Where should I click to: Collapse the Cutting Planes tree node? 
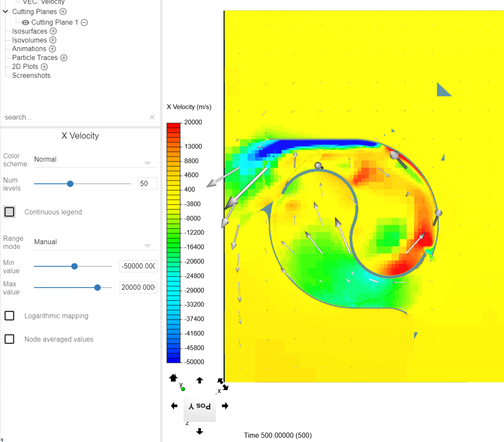pos(5,11)
